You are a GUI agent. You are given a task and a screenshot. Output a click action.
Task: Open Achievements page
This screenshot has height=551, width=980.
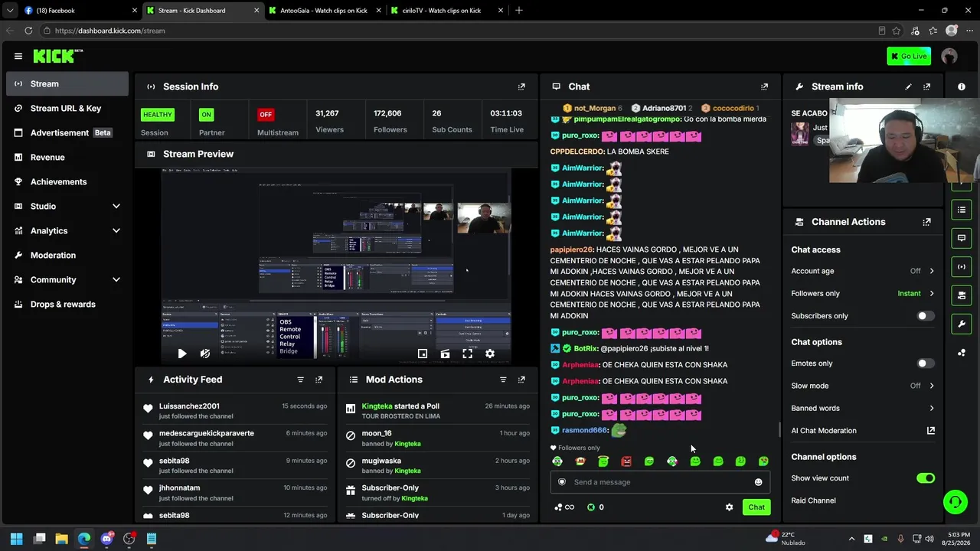(x=67, y=182)
